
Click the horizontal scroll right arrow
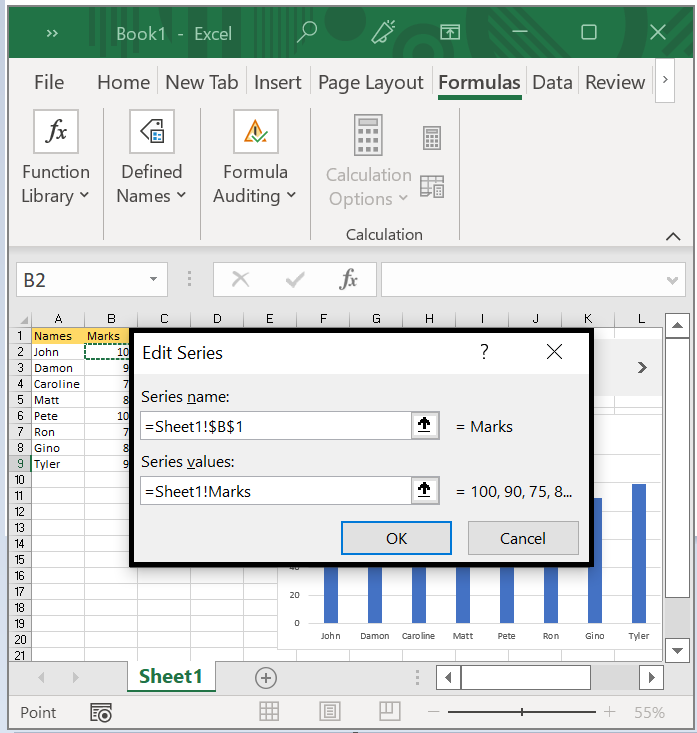[652, 677]
